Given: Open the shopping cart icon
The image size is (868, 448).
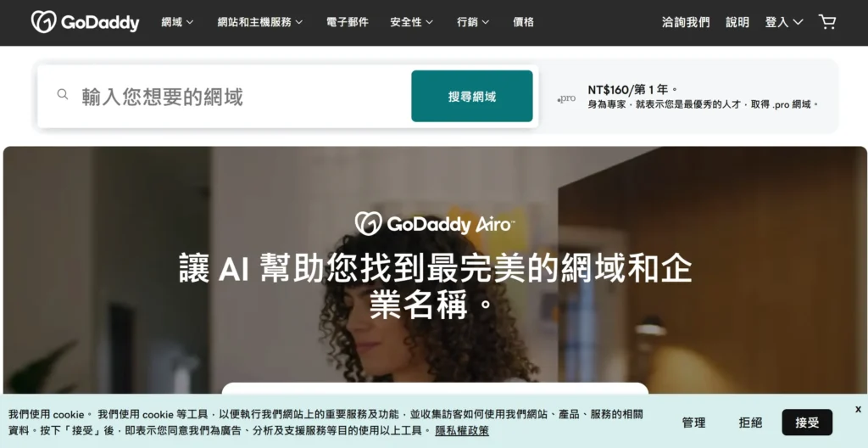Looking at the screenshot, I should pyautogui.click(x=827, y=22).
